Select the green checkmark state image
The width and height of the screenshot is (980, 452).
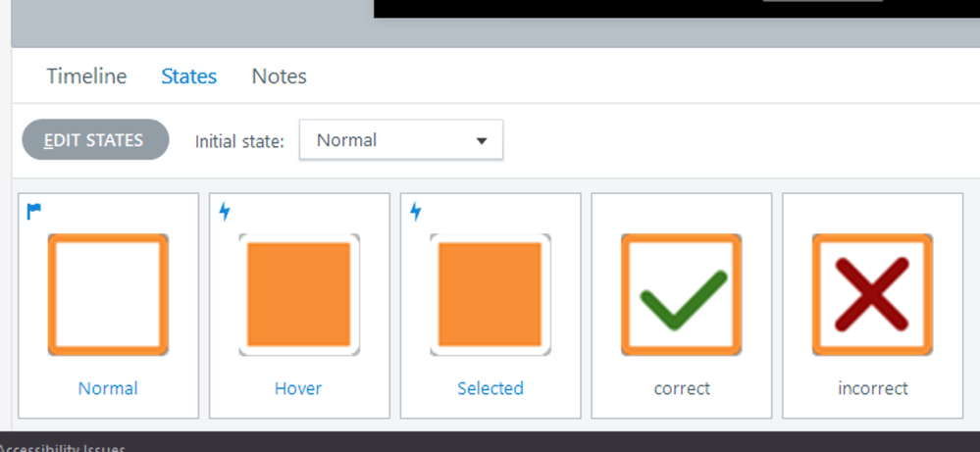pyautogui.click(x=682, y=294)
